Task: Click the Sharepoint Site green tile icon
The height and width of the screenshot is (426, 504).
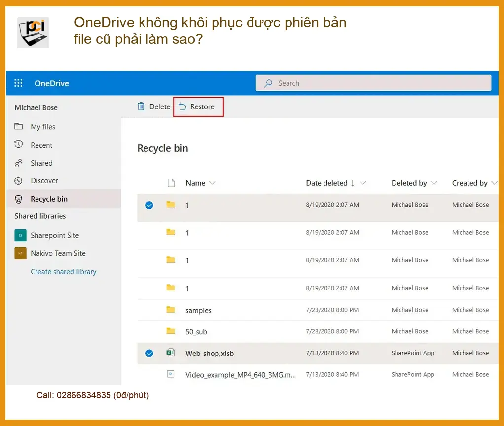Action: tap(20, 235)
